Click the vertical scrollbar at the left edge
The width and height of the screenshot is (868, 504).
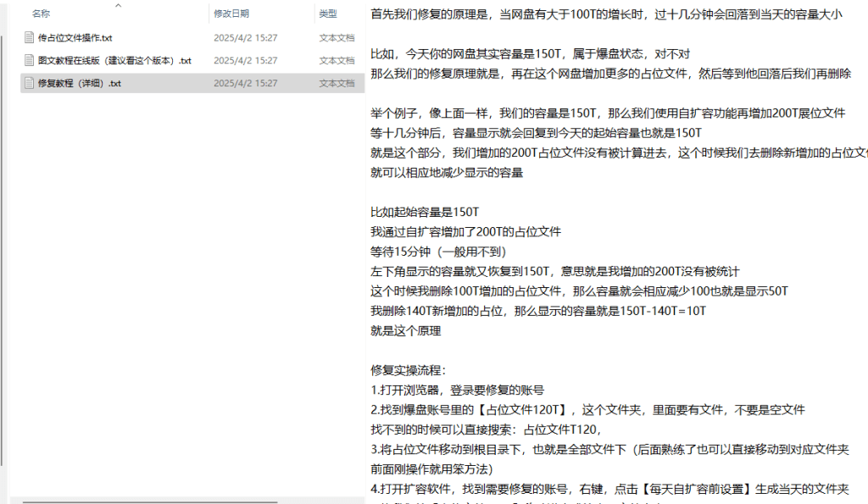point(3,254)
